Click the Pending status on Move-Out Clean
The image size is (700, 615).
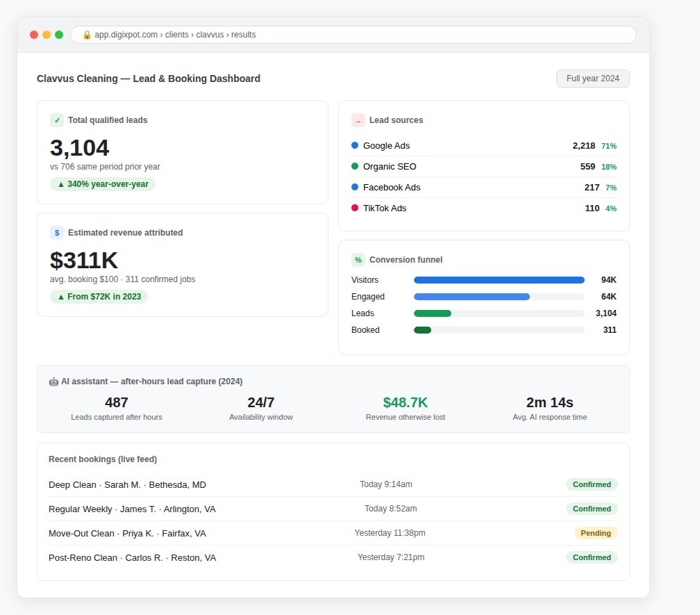click(x=596, y=533)
